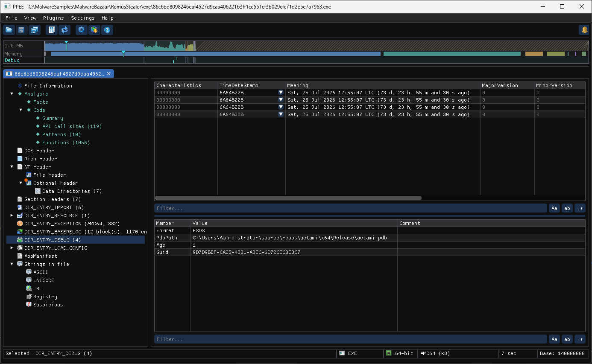Click the notification bell icon

[584, 30]
